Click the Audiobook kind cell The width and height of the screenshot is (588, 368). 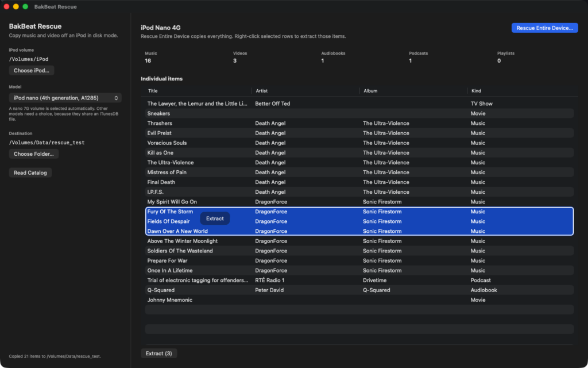483,290
